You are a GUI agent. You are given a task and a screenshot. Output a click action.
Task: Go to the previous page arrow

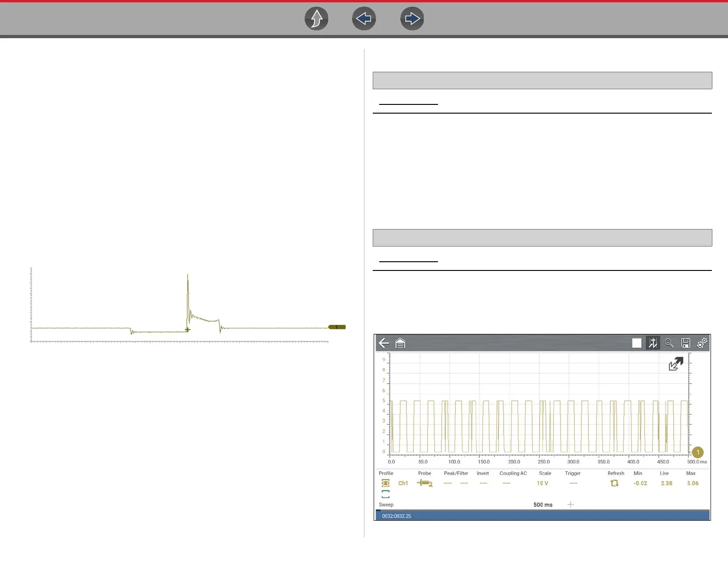364,19
